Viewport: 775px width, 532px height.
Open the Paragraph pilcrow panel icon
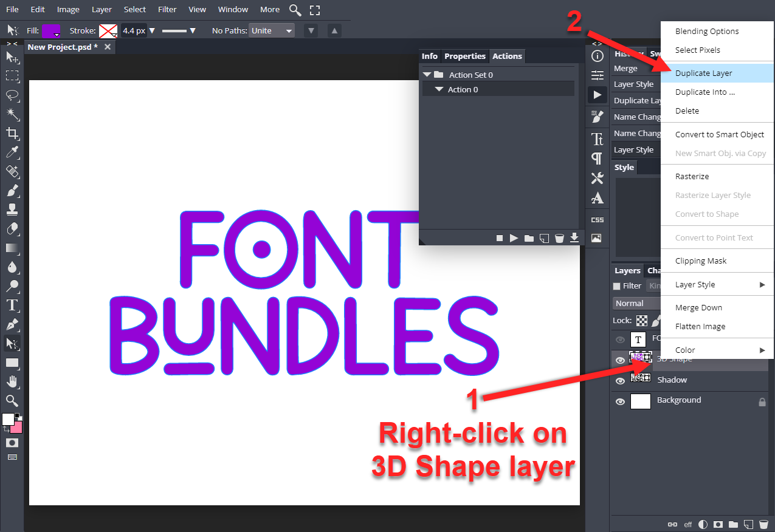coord(598,159)
